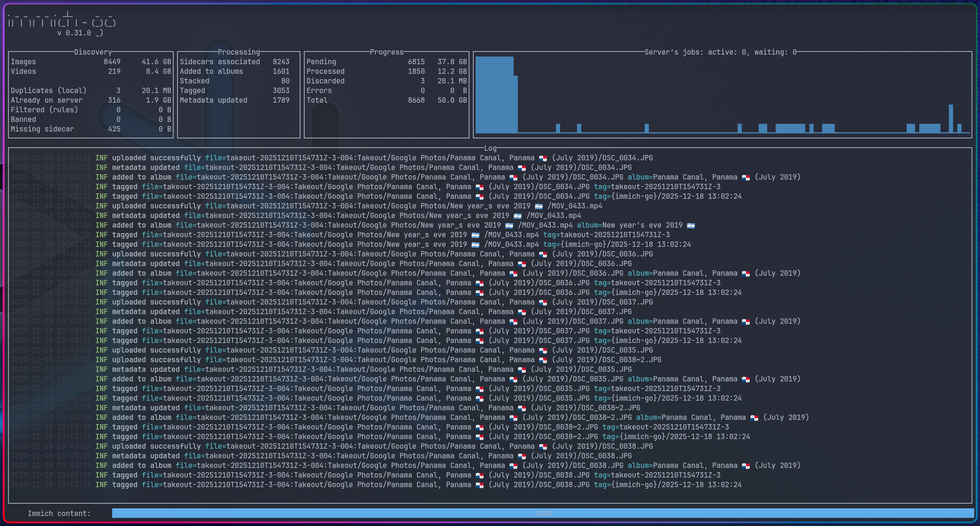Click the Panama flag ending the DSC_0038~2 album name
This screenshot has height=526, width=980.
pos(754,418)
